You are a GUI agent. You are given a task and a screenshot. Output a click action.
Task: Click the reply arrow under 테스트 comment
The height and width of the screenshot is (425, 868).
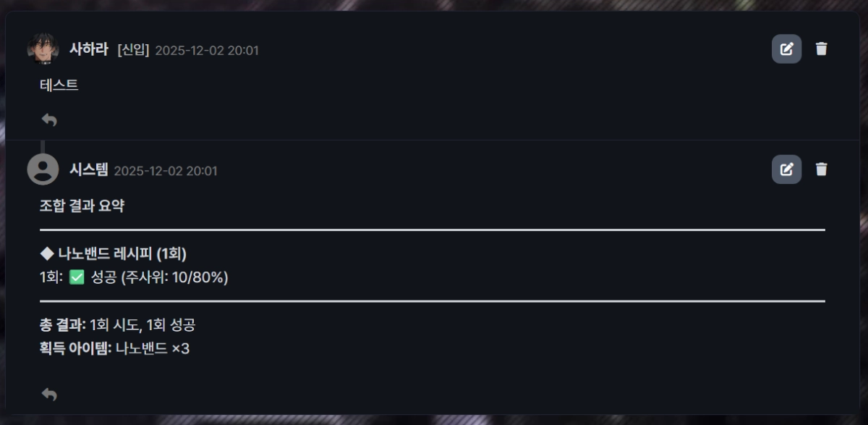(x=50, y=119)
